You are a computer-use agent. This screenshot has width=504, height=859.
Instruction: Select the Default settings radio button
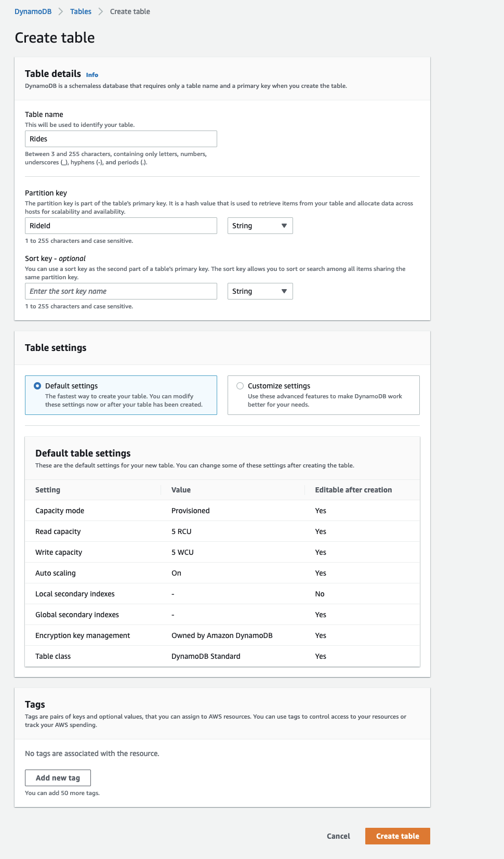(37, 386)
